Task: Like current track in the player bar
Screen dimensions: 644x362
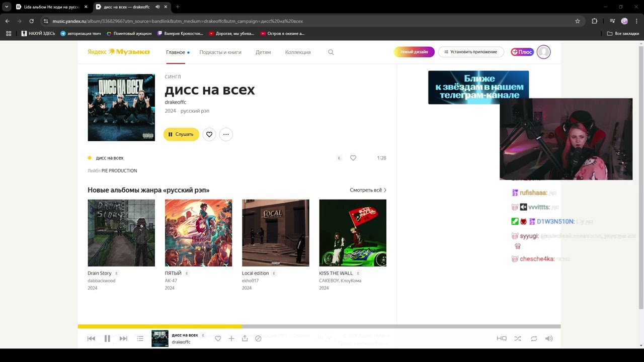Action: pos(218,338)
